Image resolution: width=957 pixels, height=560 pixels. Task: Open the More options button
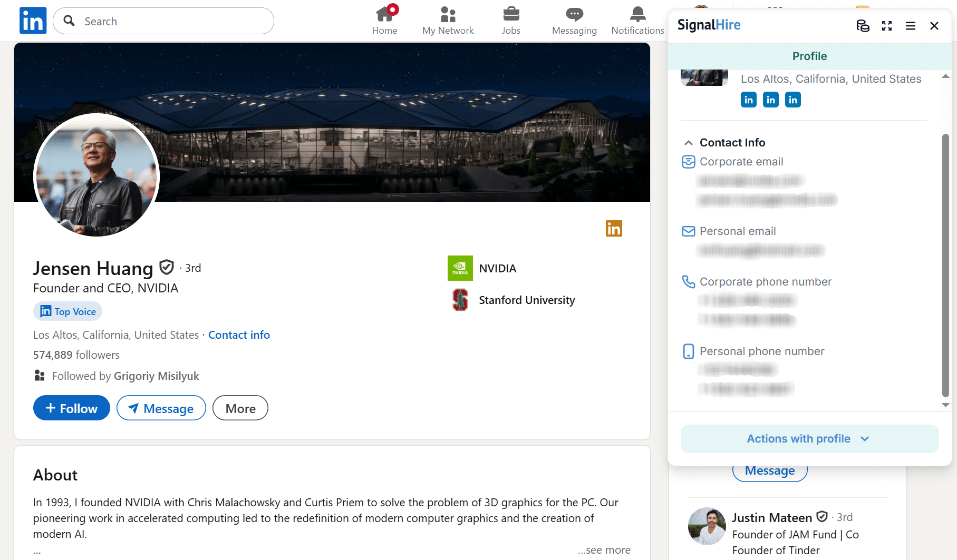click(240, 408)
